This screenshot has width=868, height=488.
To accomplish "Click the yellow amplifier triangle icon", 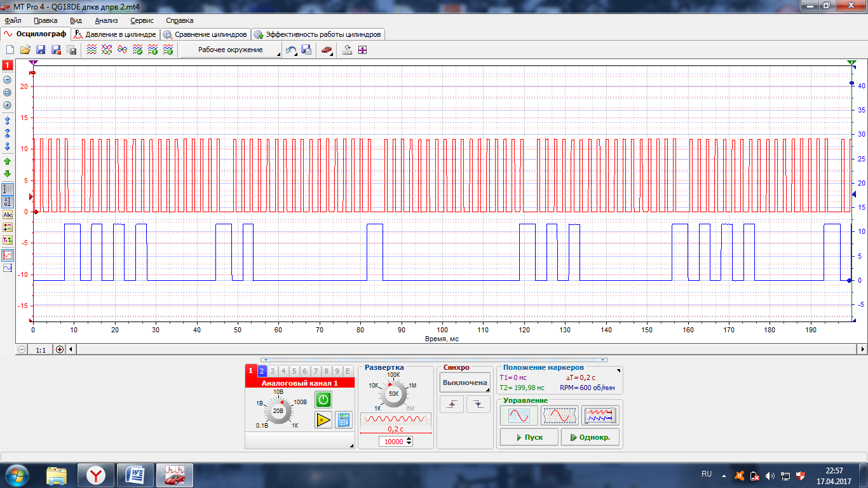I will 323,419.
